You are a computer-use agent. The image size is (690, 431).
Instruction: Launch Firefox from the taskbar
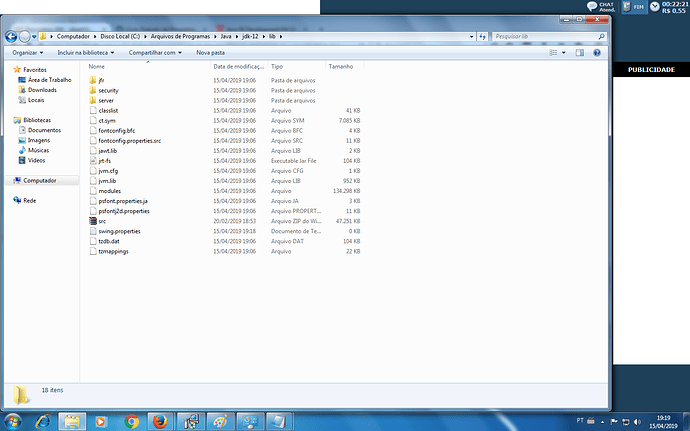160,422
